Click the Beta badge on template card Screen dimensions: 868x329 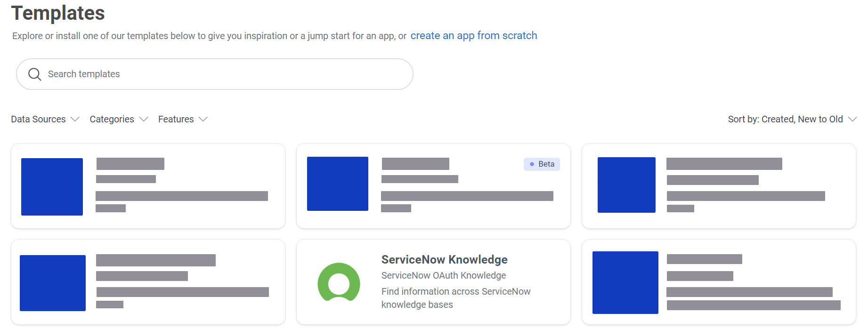542,164
